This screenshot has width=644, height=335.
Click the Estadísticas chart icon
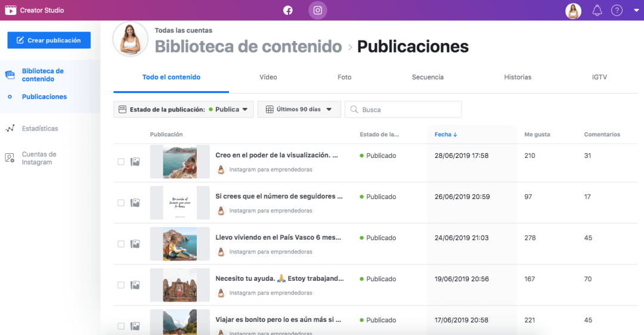(x=10, y=129)
